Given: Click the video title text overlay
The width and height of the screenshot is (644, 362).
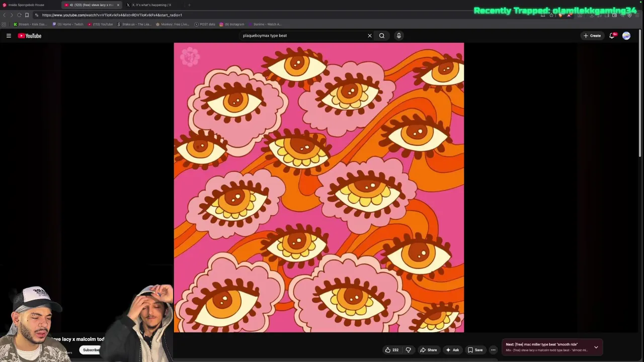Looking at the screenshot, I should point(78,339).
